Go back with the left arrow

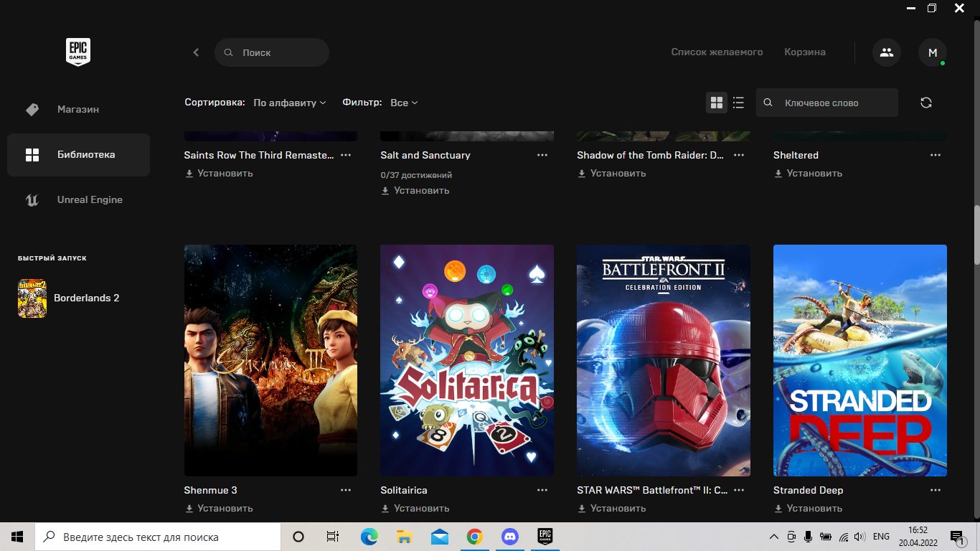click(196, 52)
